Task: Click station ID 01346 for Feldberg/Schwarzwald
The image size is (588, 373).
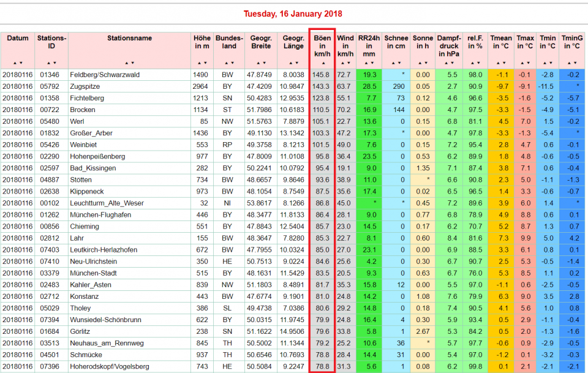Action: [50, 75]
